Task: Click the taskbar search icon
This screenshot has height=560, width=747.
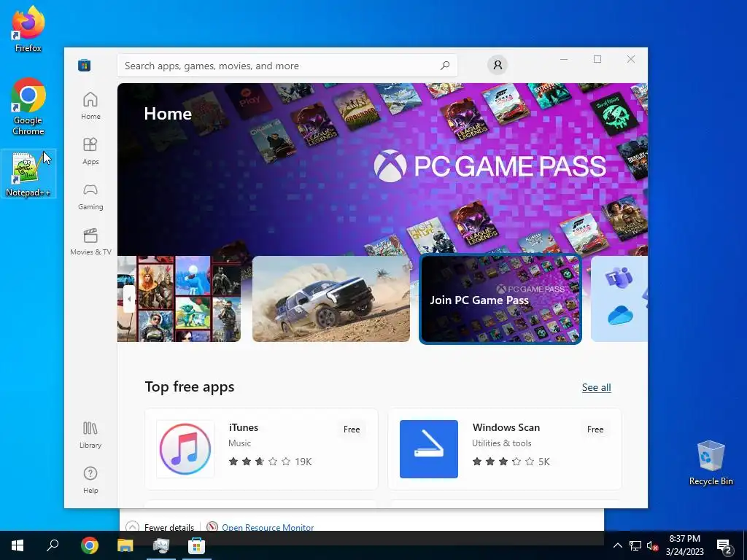Action: coord(53,545)
